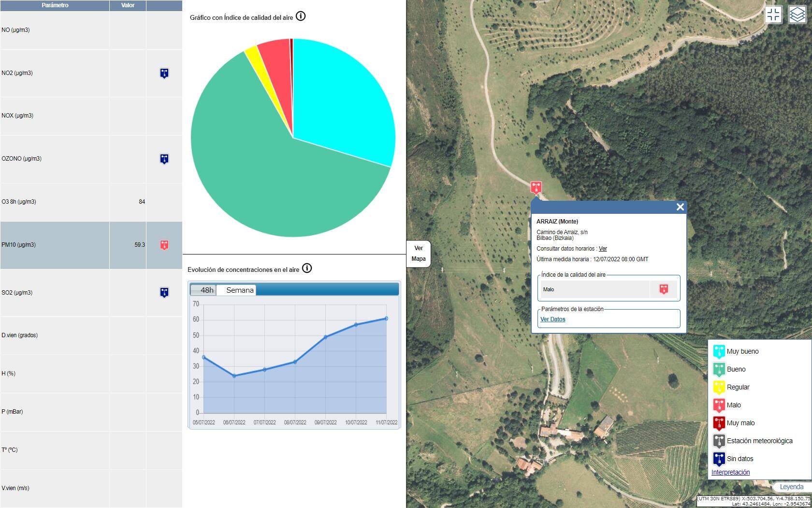Click the ARRAIZ (Monte) station title
This screenshot has width=812, height=508.
(x=557, y=222)
